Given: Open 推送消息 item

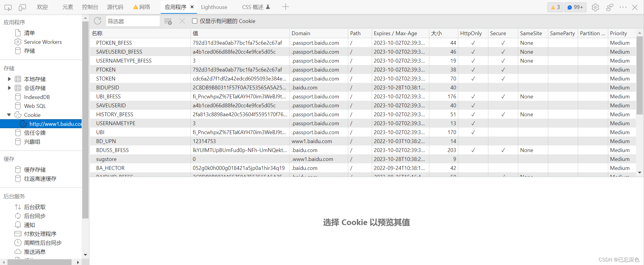Looking at the screenshot, I should tap(35, 252).
